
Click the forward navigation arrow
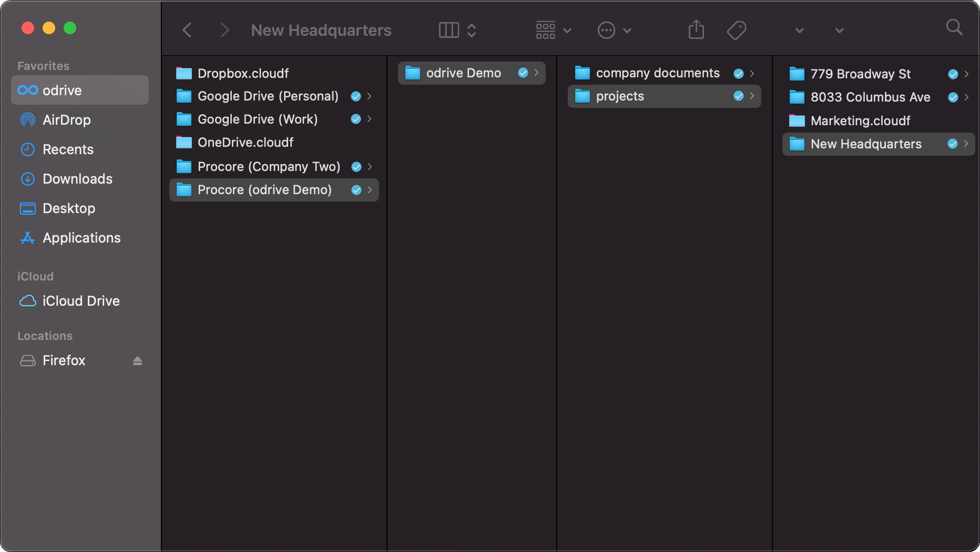pyautogui.click(x=224, y=30)
